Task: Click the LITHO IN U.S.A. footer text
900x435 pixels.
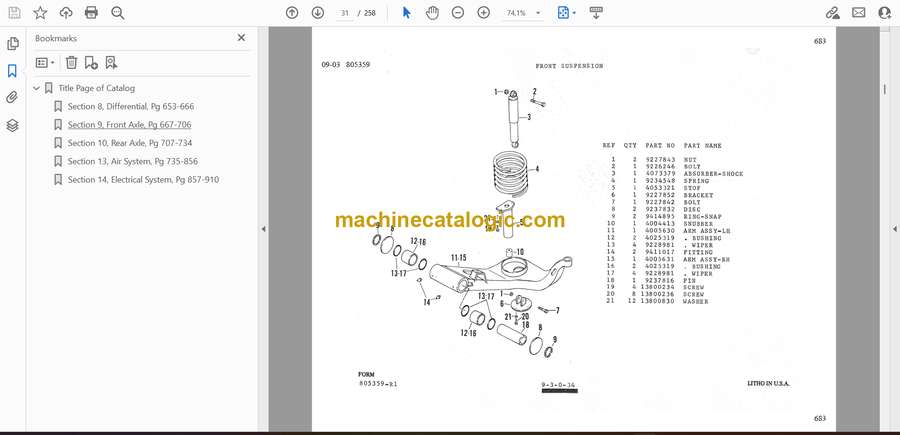Action: click(x=768, y=383)
